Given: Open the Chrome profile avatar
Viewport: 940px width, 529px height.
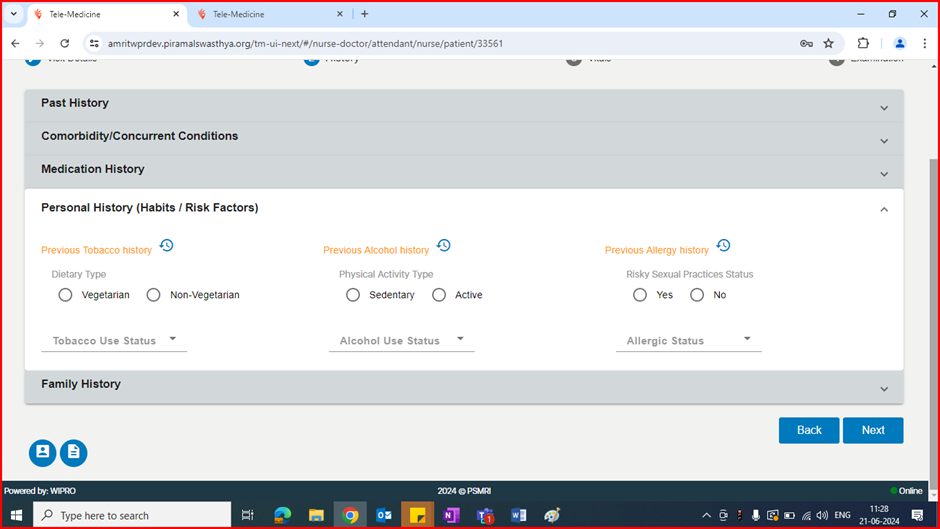Looking at the screenshot, I should coord(900,43).
